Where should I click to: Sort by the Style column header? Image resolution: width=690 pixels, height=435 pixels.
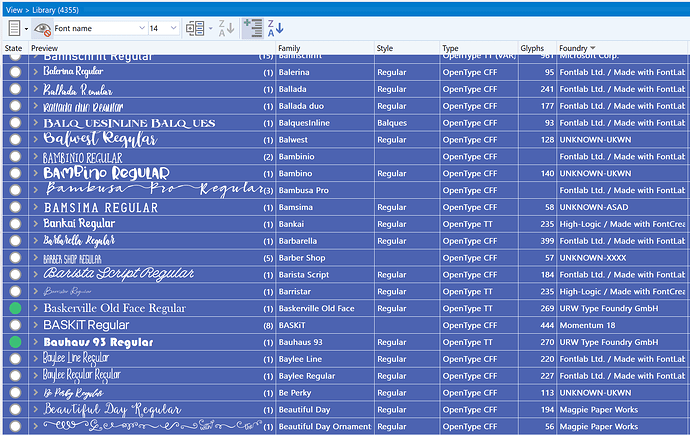(x=385, y=48)
